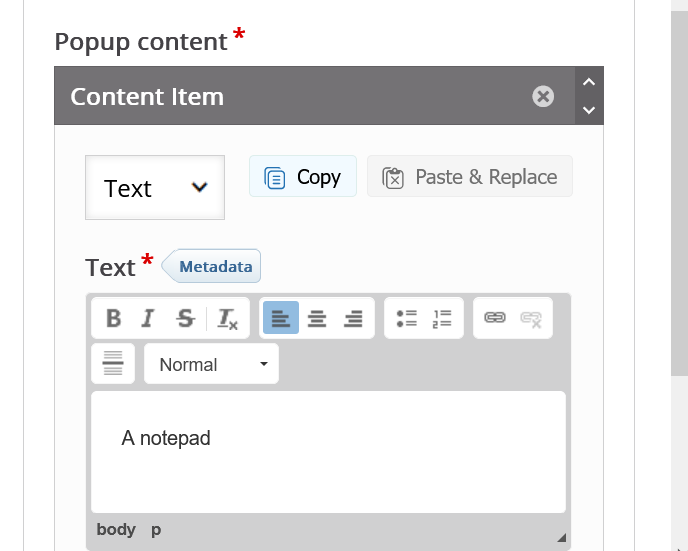Toggle Strikethrough formatting
This screenshot has width=688, height=551.
tap(185, 318)
